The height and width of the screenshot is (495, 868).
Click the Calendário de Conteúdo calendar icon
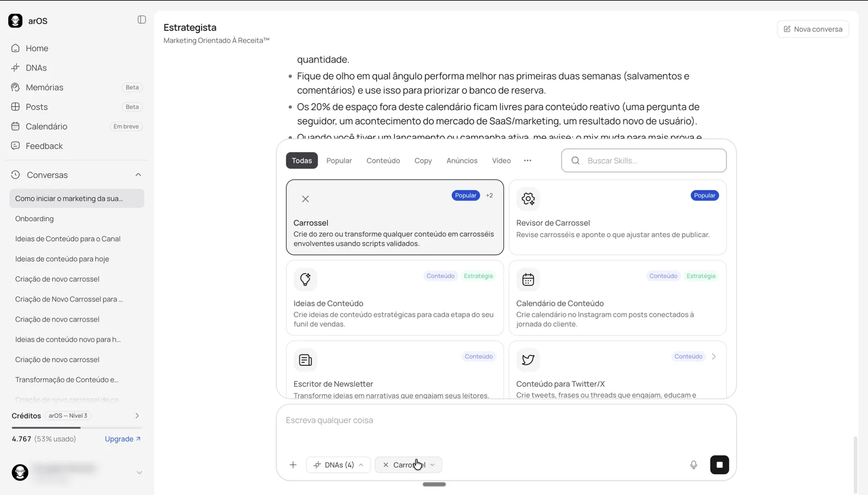(x=528, y=279)
